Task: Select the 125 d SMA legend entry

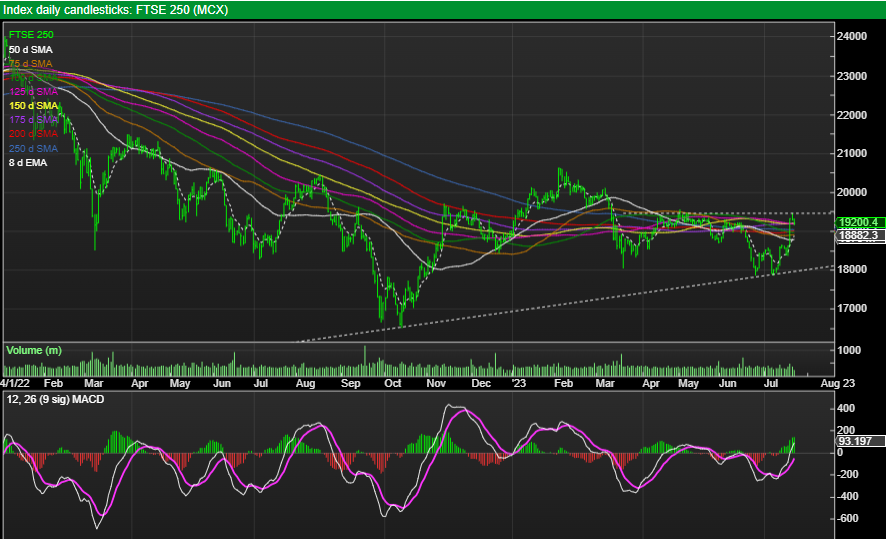Action: (33, 92)
